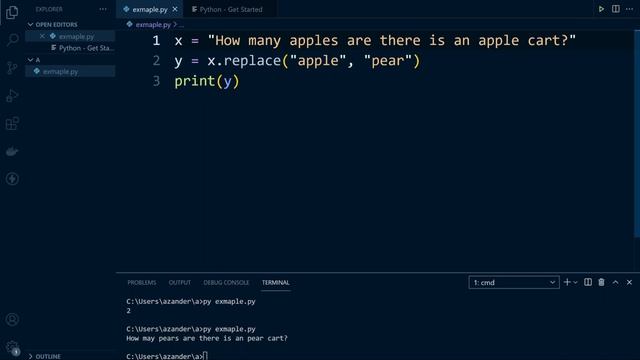Open the Debug Console panel tab
Image resolution: width=640 pixels, height=360 pixels.
click(226, 282)
